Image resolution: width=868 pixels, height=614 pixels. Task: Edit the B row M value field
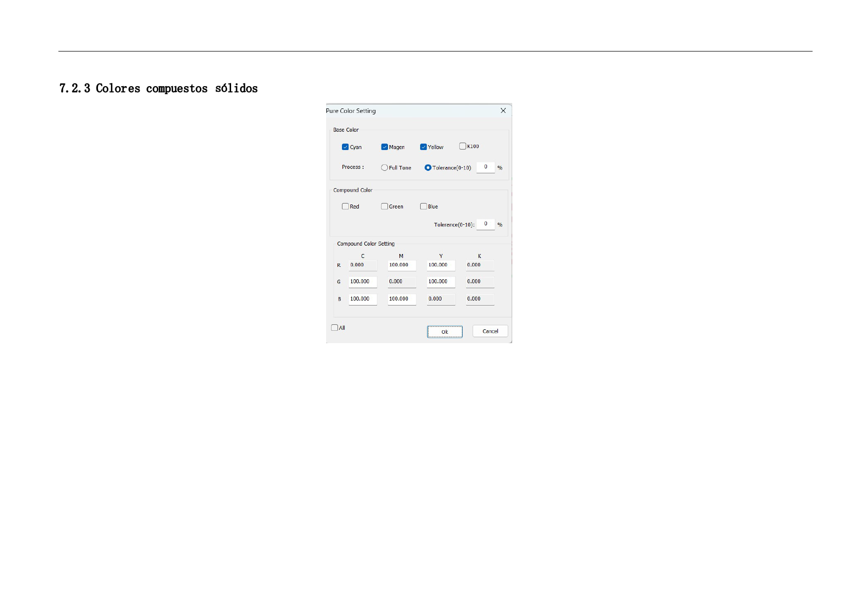(401, 299)
